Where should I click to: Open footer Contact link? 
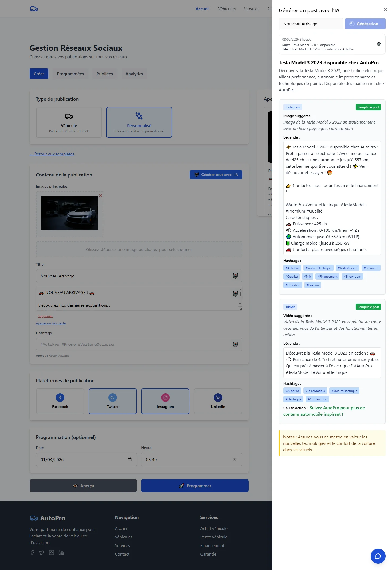tap(122, 554)
